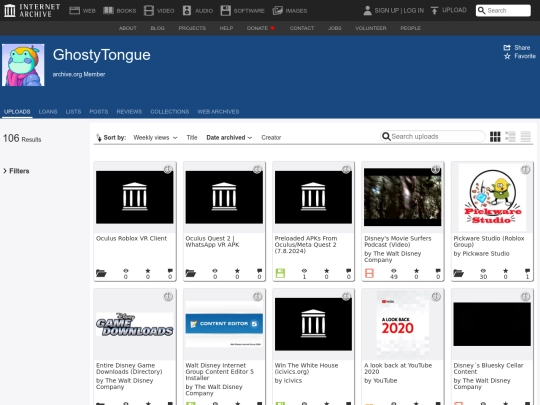Toggle the sort direction arrow icon
Screen dimensions: 540x405
(98, 137)
